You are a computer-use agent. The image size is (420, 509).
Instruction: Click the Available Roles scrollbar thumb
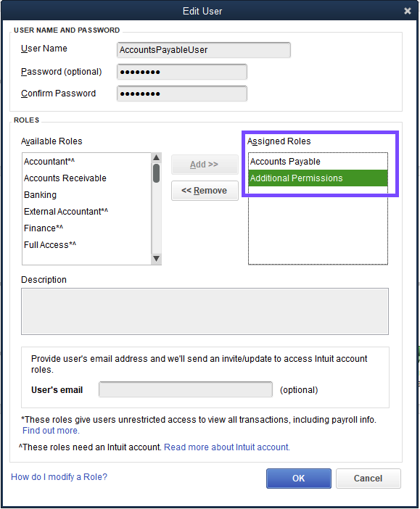[156, 173]
